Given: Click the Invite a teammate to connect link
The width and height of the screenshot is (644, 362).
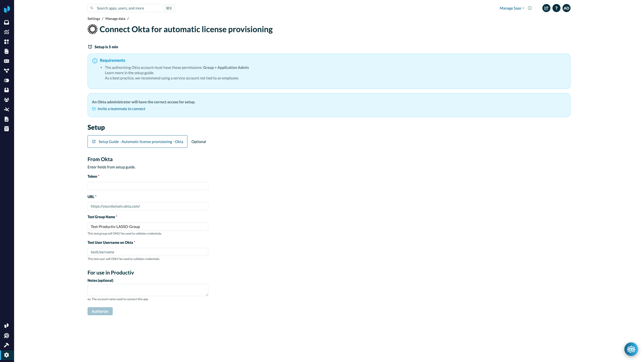Looking at the screenshot, I should [x=122, y=109].
